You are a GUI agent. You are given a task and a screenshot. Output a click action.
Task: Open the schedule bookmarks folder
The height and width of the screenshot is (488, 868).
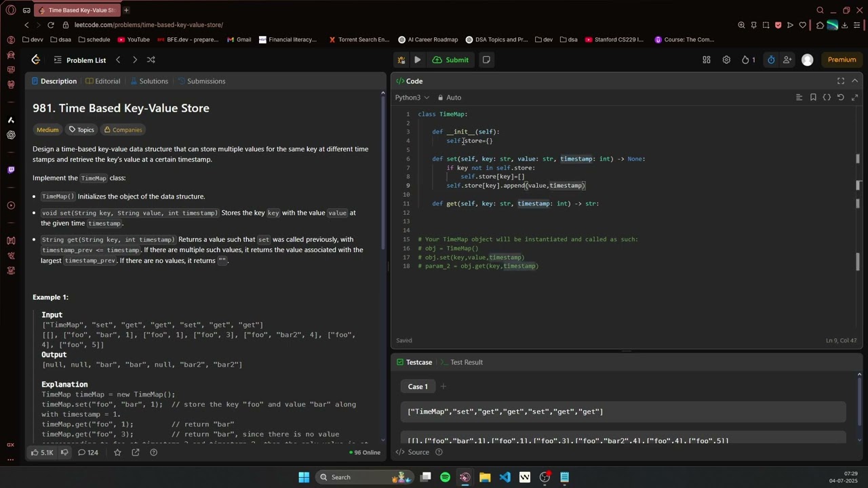point(94,39)
